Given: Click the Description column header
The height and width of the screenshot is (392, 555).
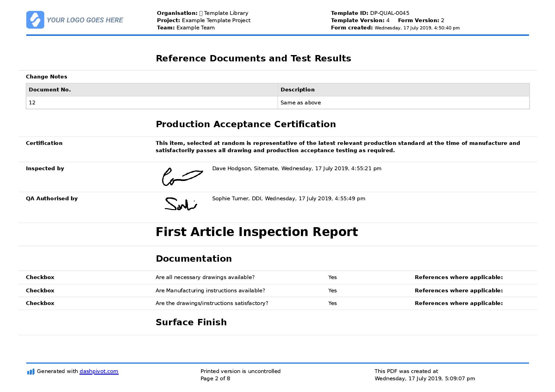Looking at the screenshot, I should (297, 90).
